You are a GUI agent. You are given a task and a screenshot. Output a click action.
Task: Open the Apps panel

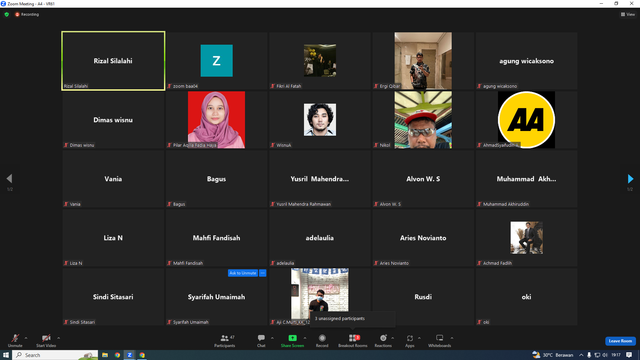410,340
